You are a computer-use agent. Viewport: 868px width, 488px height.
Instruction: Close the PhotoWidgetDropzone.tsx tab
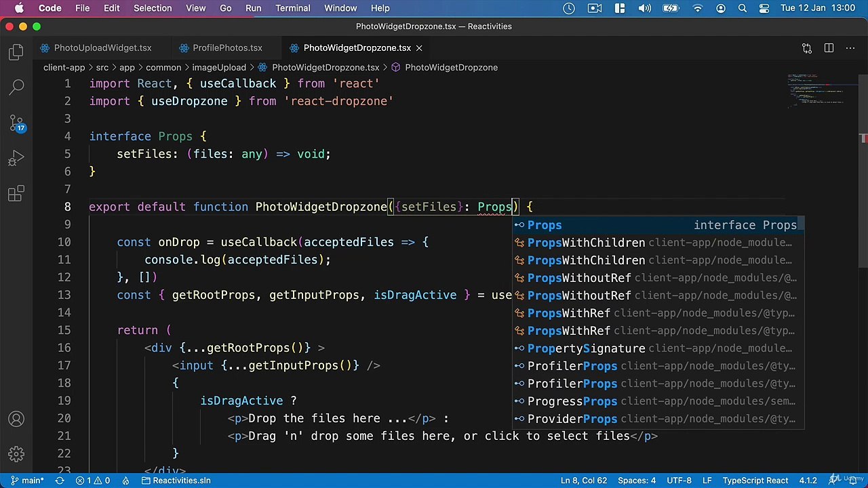[419, 48]
